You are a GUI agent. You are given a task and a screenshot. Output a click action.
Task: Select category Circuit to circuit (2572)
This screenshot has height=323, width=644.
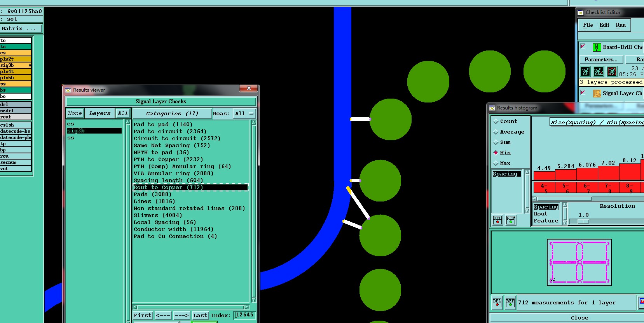177,139
